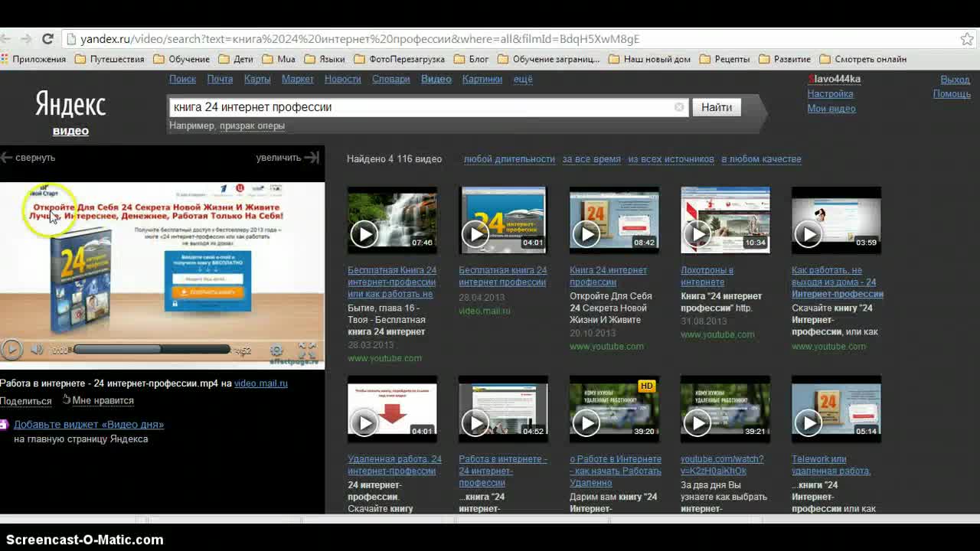
Task: Open the Помощь link
Action: (952, 93)
